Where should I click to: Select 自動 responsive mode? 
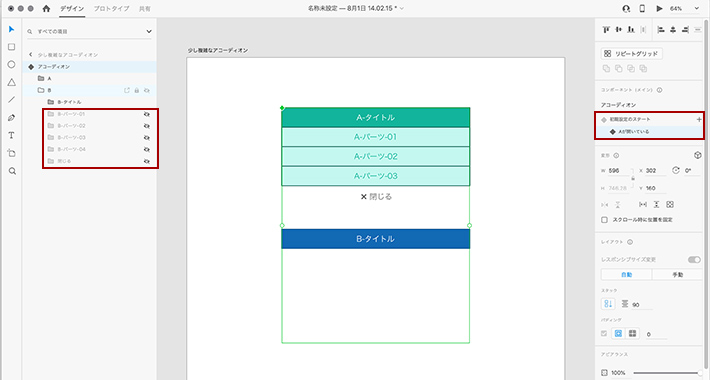click(626, 275)
